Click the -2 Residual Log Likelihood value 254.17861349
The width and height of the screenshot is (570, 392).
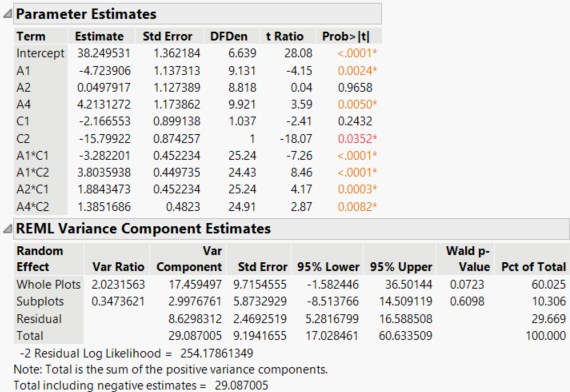pos(217,353)
